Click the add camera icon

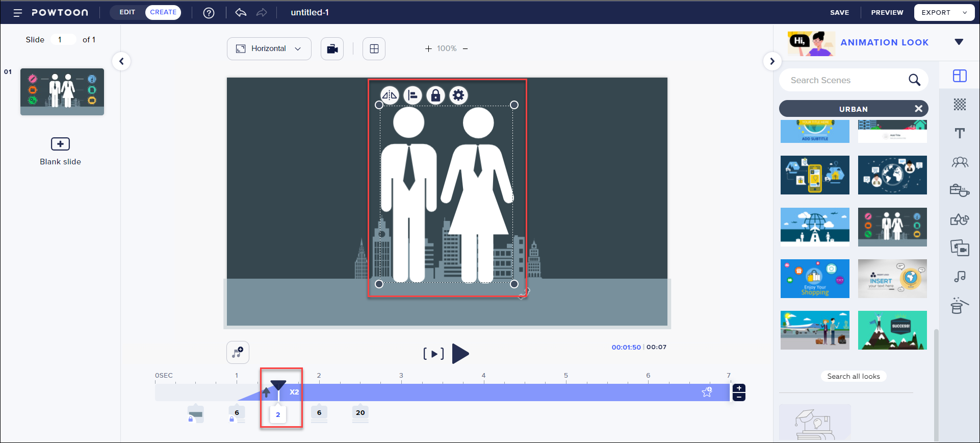click(332, 49)
